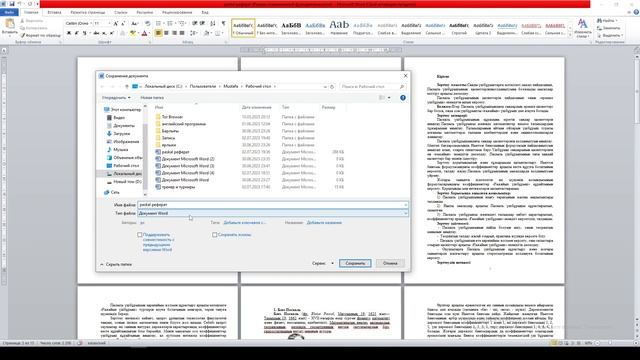Switch to the Рецензирование tab
The width and height of the screenshot is (640, 360).
click(177, 13)
